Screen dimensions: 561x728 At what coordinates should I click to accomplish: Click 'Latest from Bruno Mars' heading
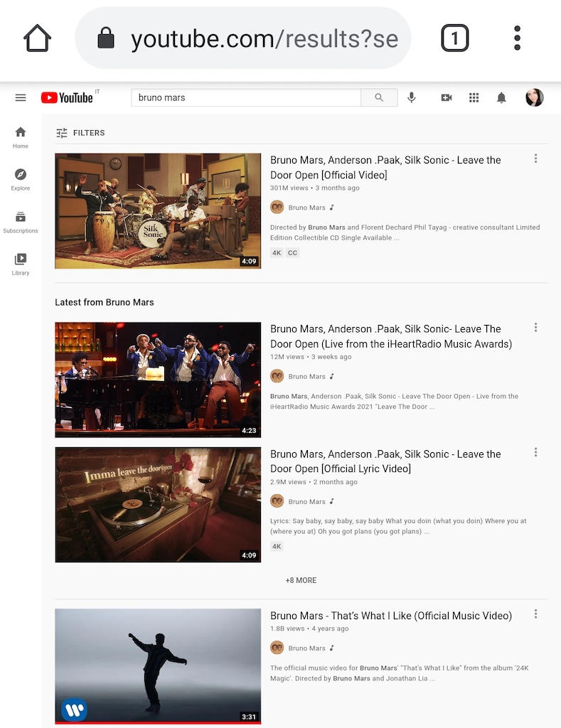pos(105,302)
